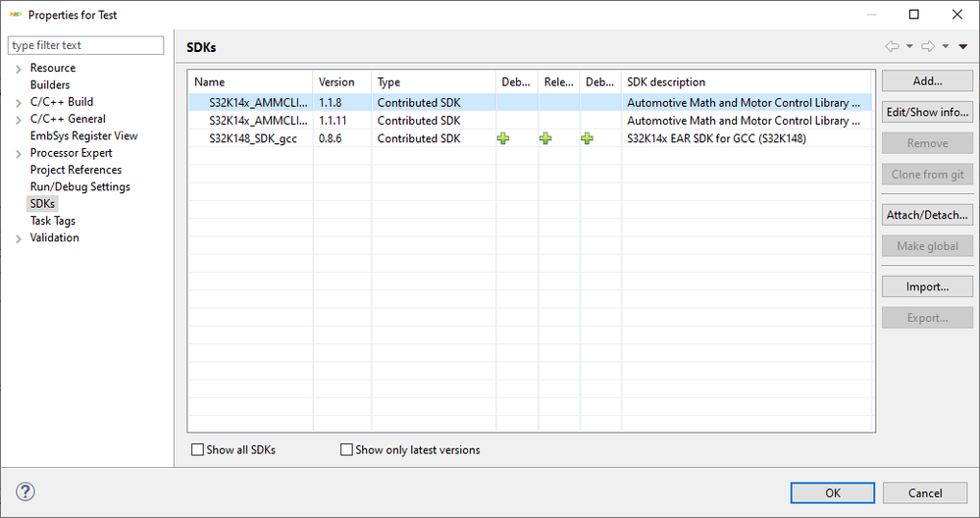Screen dimensions: 980x518
Task: Click the Release green plus for S32K148_SDK_gcc
Action: pos(545,138)
